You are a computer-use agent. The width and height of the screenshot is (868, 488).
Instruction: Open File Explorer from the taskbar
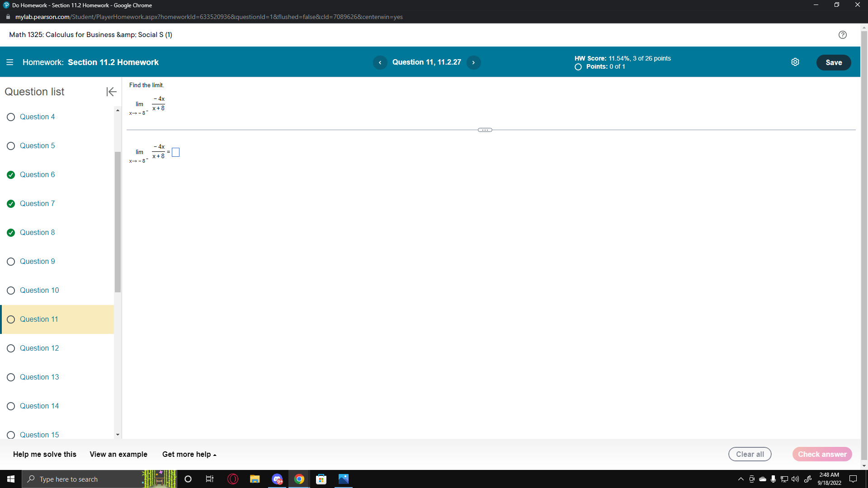(255, 479)
